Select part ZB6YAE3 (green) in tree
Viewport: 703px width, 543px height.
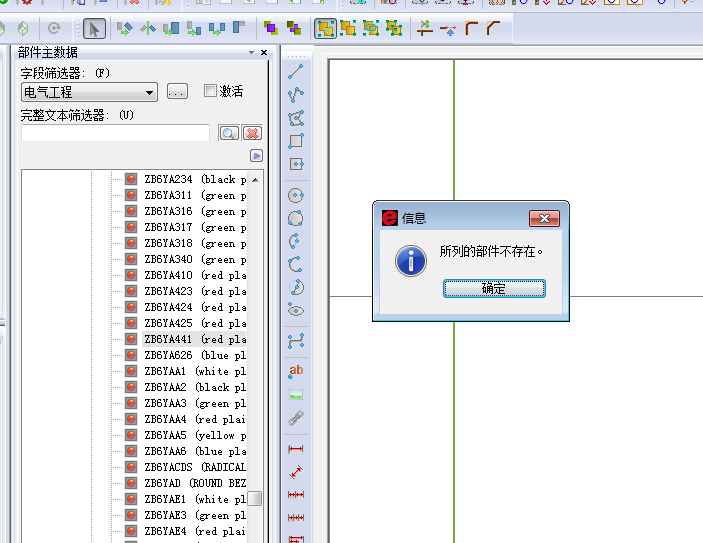[x=195, y=515]
